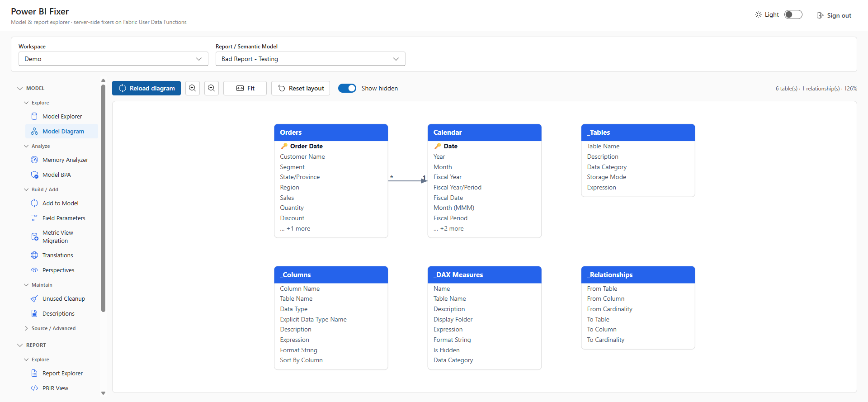Select the _Relationships table header
Image resolution: width=868 pixels, height=402 pixels.
638,275
